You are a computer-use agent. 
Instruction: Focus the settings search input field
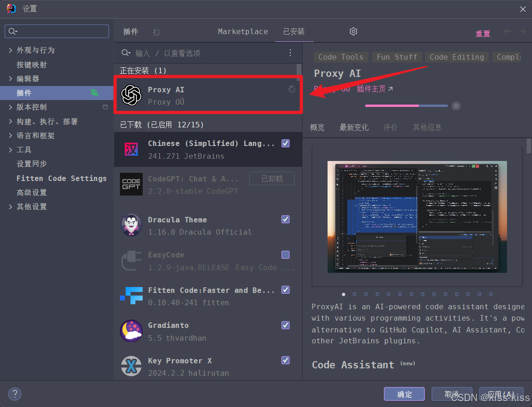click(57, 31)
